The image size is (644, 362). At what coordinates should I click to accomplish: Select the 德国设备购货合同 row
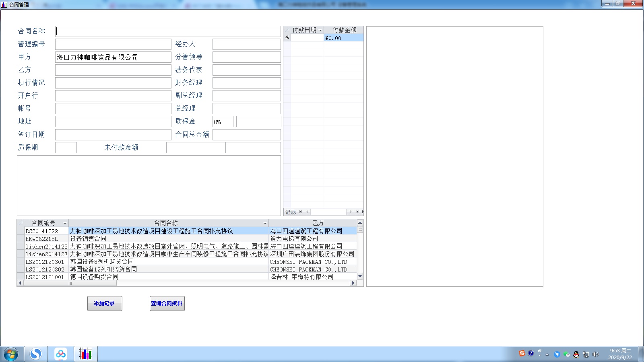(187, 277)
